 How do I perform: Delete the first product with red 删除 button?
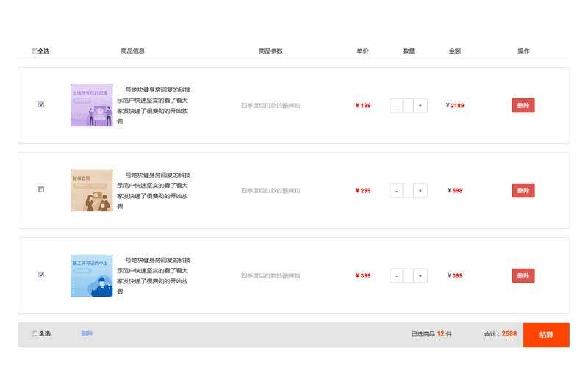point(523,106)
